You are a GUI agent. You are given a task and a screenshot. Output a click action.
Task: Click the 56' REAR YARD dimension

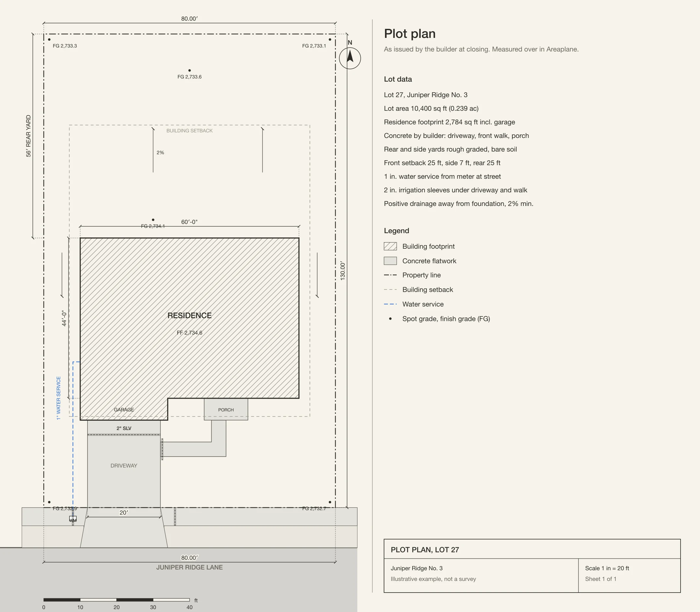[29, 136]
